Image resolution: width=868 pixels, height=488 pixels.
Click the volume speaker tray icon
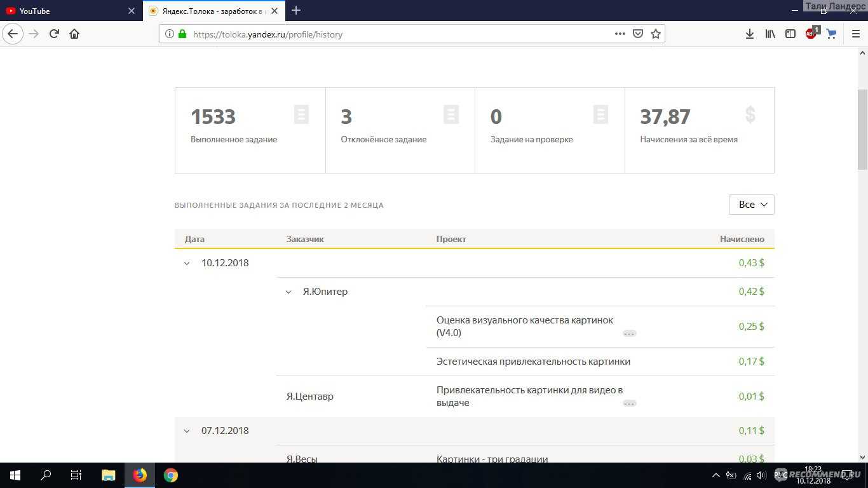click(761, 475)
